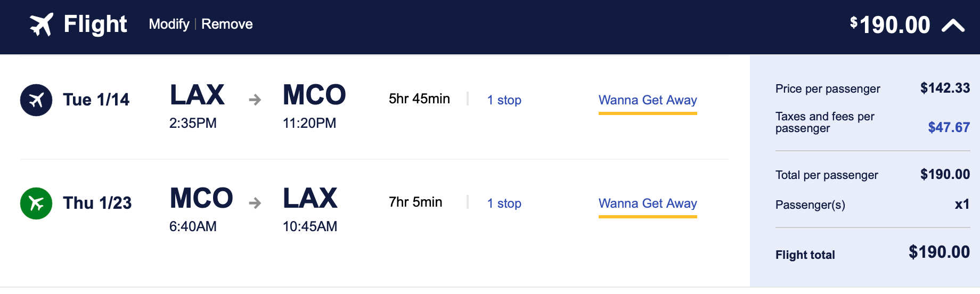
Task: Open Wanna Get Away fare for the MCO to LAX flight
Action: click(648, 203)
